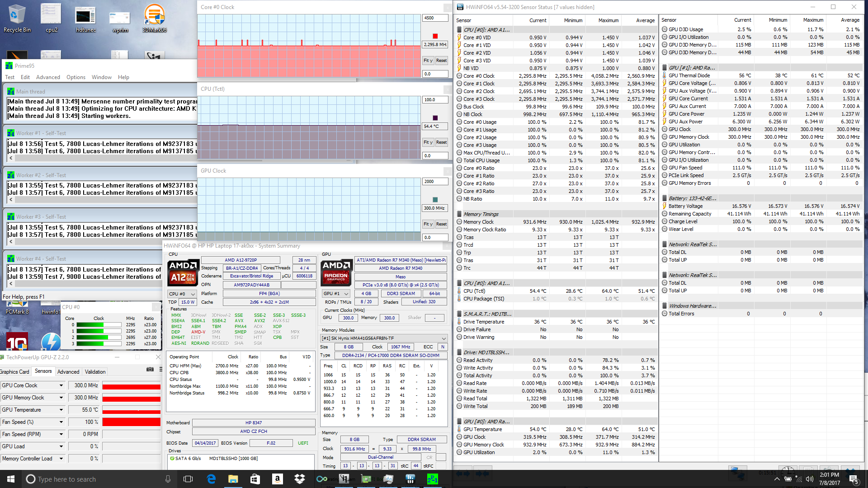
Task: Launch the 3DMark06 desktop shortcut
Action: tap(154, 18)
